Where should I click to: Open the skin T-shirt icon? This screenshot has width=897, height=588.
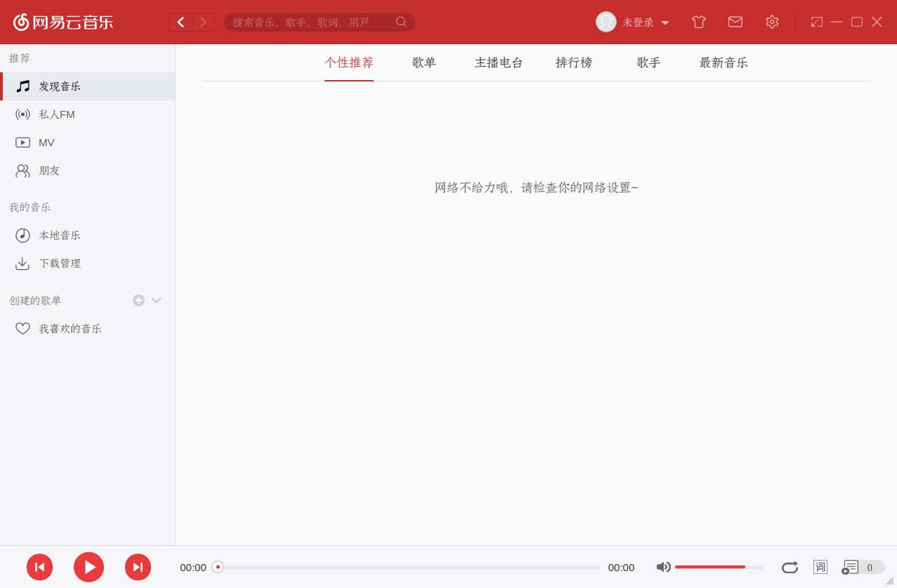tap(698, 22)
